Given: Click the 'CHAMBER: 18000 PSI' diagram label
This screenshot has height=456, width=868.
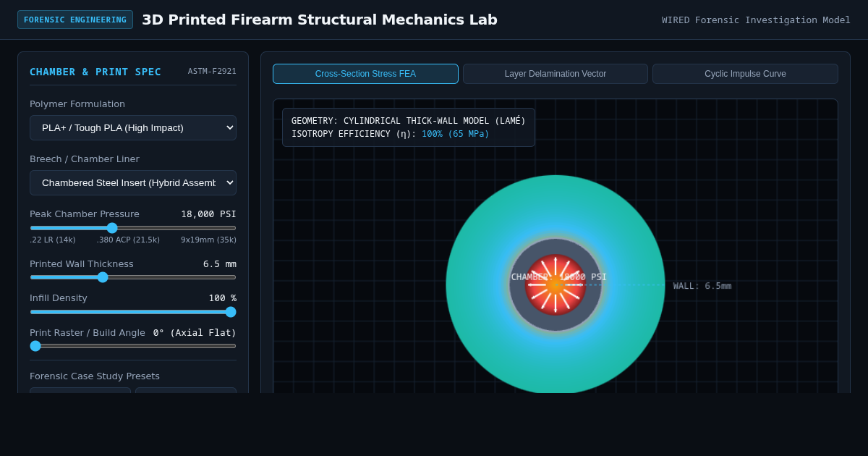Looking at the screenshot, I should click(x=559, y=277).
